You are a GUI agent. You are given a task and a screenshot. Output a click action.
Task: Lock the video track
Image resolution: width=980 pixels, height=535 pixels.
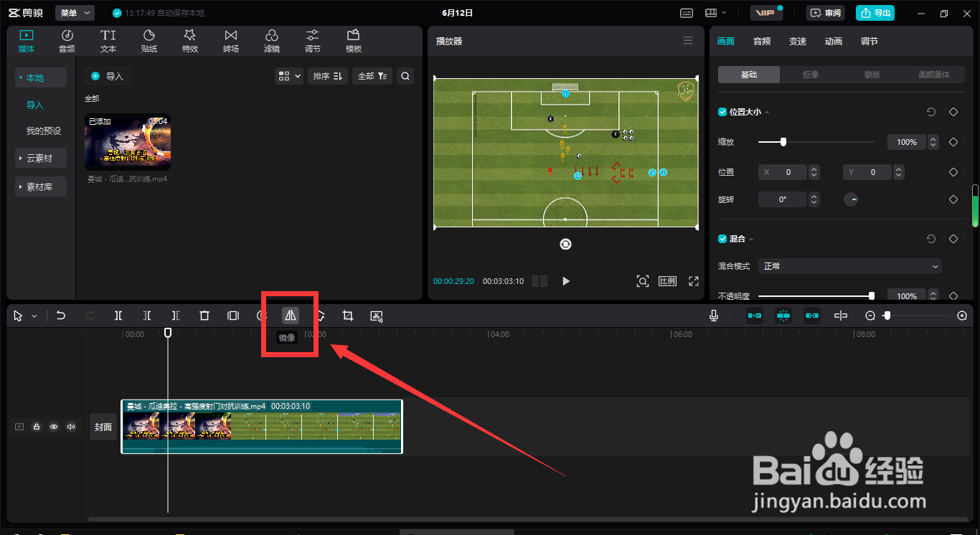click(37, 427)
